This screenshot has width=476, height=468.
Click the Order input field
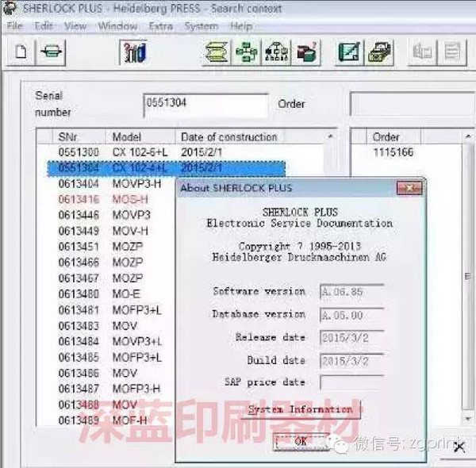pos(413,104)
